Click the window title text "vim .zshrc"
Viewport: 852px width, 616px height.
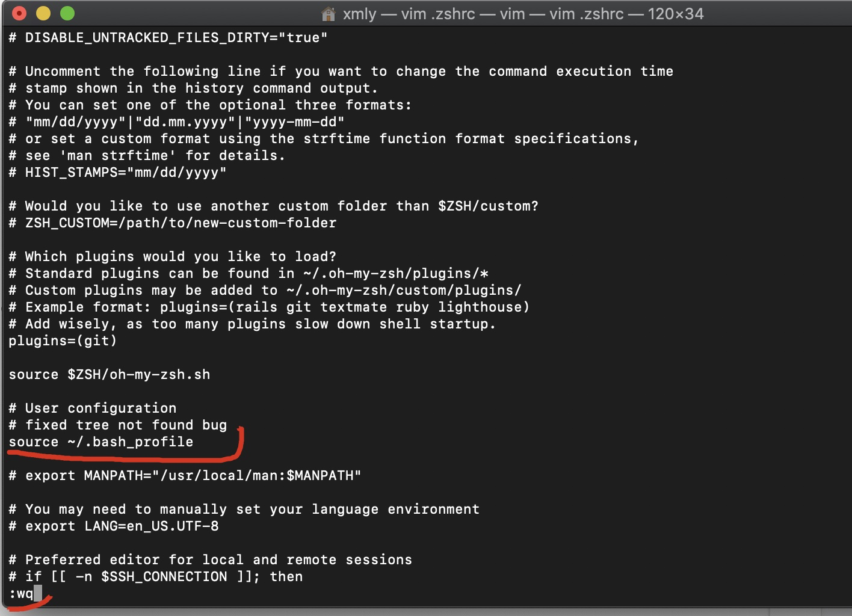tap(438, 14)
